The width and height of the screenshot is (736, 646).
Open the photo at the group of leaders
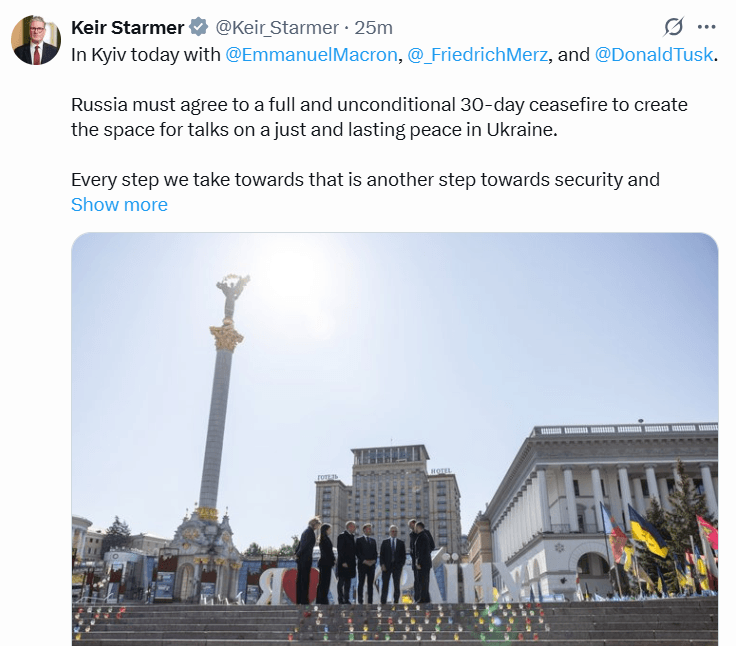(365, 560)
